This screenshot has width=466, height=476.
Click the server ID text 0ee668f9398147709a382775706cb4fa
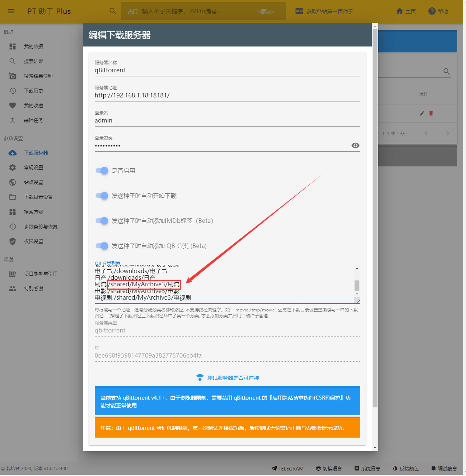(x=148, y=355)
